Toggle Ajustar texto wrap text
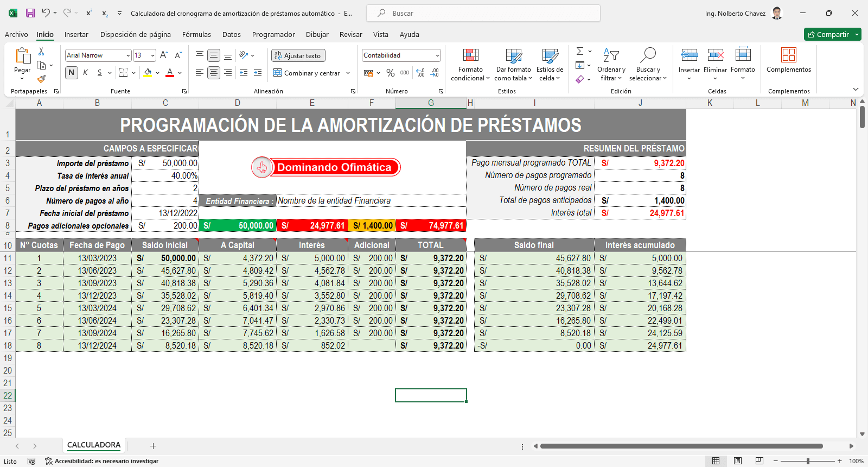 tap(298, 55)
